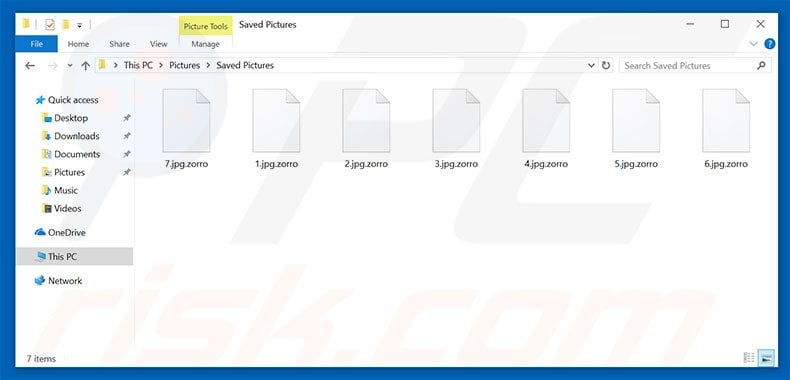Go up one folder level
The height and width of the screenshot is (380, 790).
click(x=86, y=66)
